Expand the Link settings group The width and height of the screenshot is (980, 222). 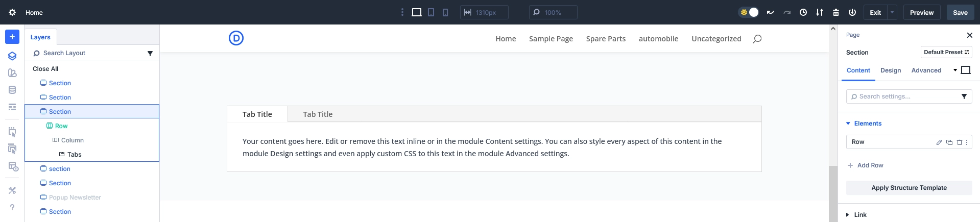point(848,215)
